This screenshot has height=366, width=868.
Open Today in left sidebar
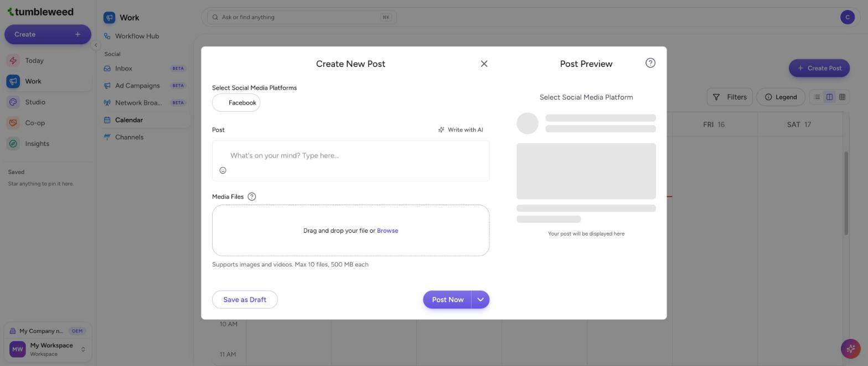pos(48,61)
